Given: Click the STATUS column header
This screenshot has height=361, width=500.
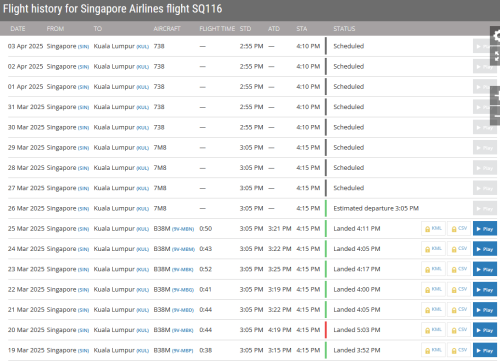Looking at the screenshot, I should (x=344, y=29).
